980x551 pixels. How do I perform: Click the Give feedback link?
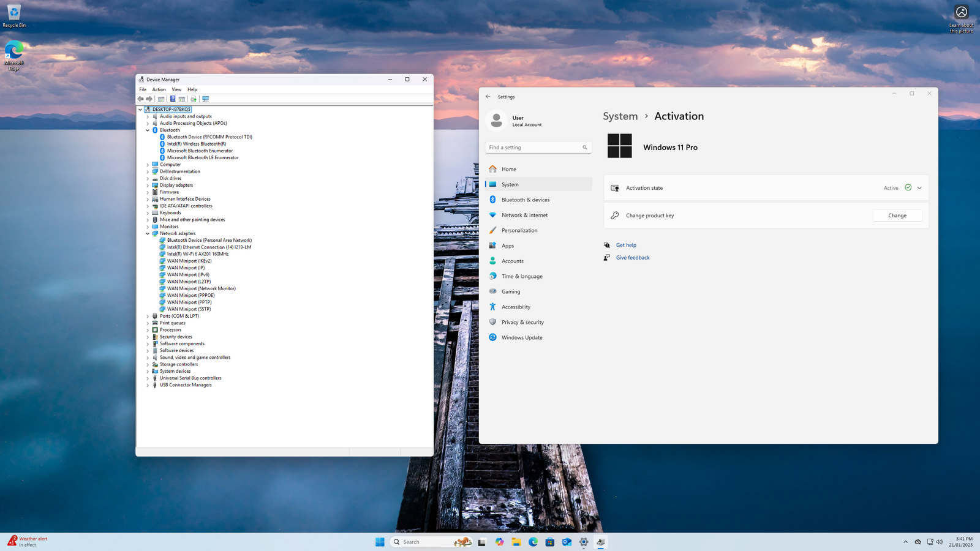[633, 258]
